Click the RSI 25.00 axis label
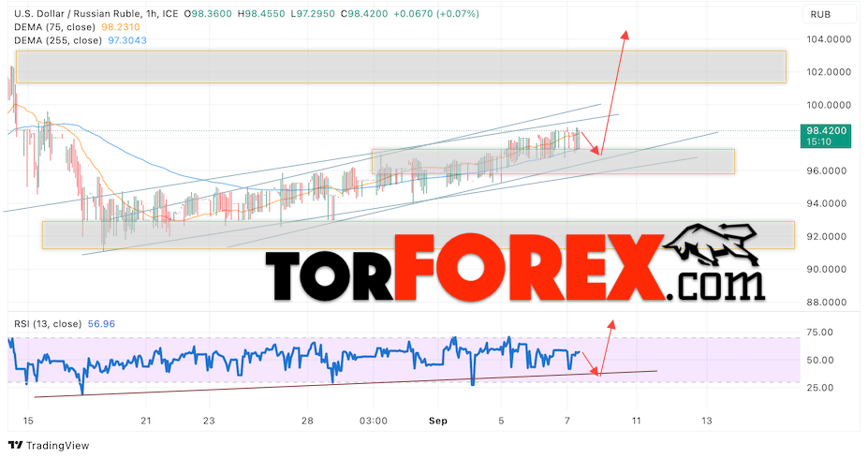 (820, 388)
